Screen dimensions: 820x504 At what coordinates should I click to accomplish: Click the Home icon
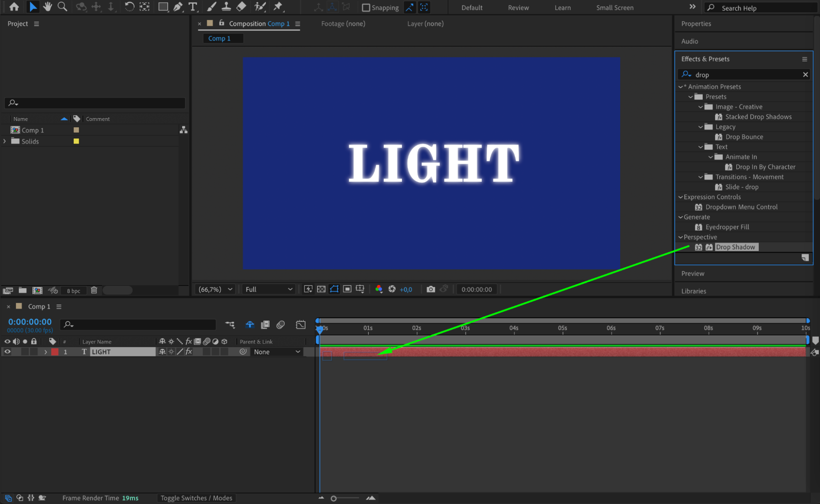point(14,7)
